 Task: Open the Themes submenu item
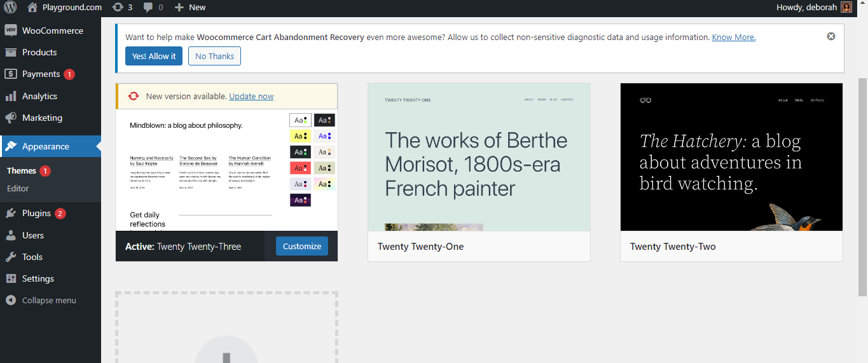(22, 170)
